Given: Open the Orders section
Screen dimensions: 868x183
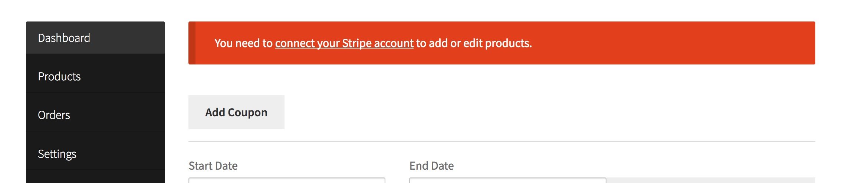Looking at the screenshot, I should coord(95,115).
